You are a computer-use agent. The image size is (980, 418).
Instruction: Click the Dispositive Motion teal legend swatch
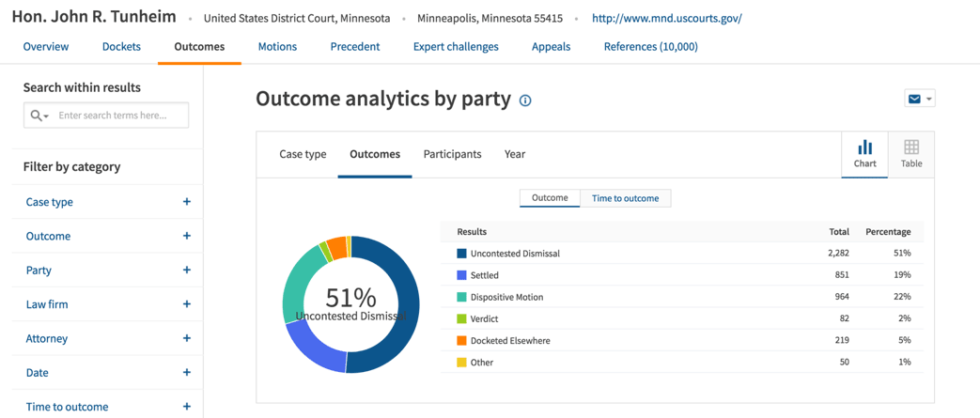coord(461,297)
